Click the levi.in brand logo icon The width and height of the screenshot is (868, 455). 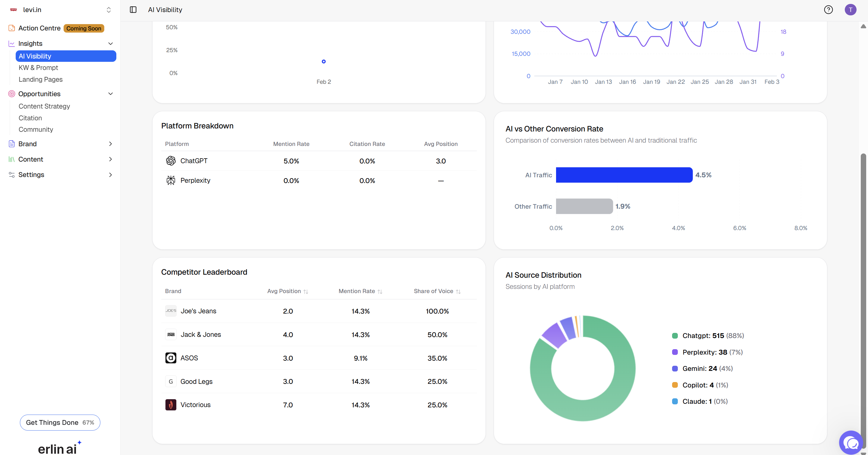pyautogui.click(x=14, y=10)
